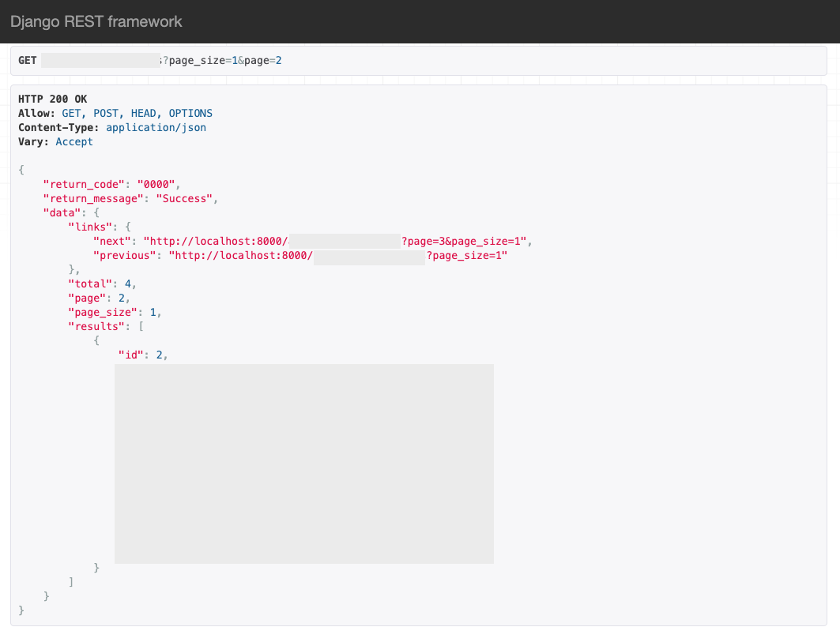Select the "return_code": "0000" line
840x627 pixels.
tap(111, 184)
